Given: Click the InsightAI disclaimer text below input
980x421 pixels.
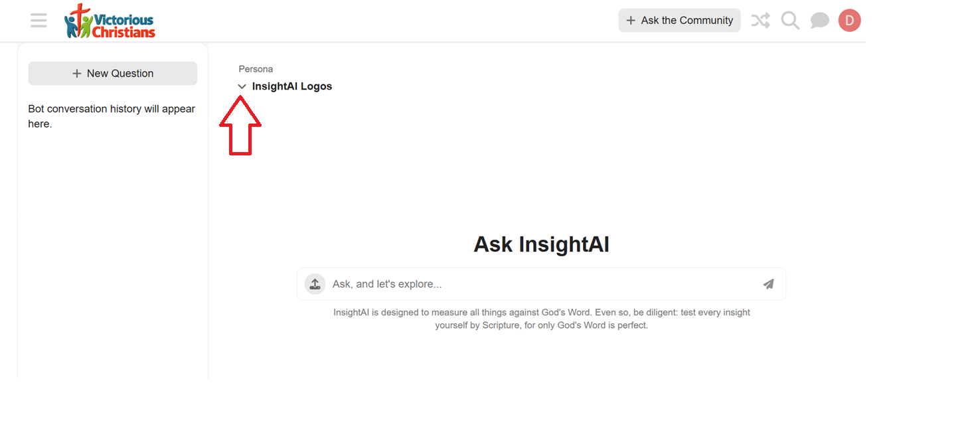Looking at the screenshot, I should [x=542, y=319].
